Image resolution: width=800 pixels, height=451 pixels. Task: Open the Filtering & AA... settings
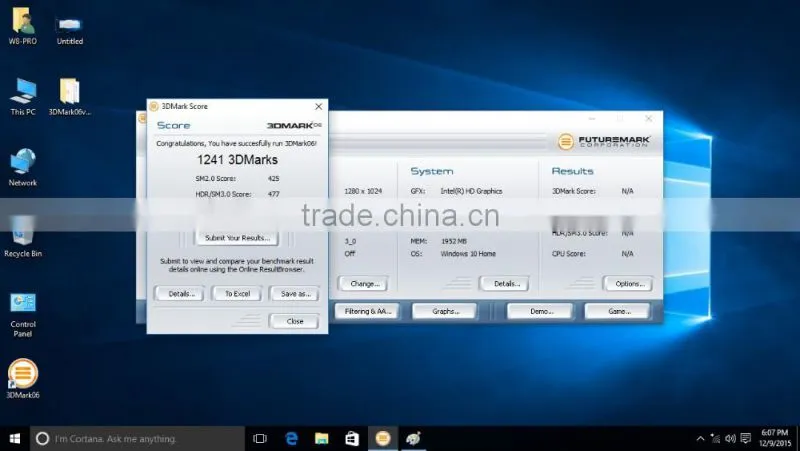367,311
